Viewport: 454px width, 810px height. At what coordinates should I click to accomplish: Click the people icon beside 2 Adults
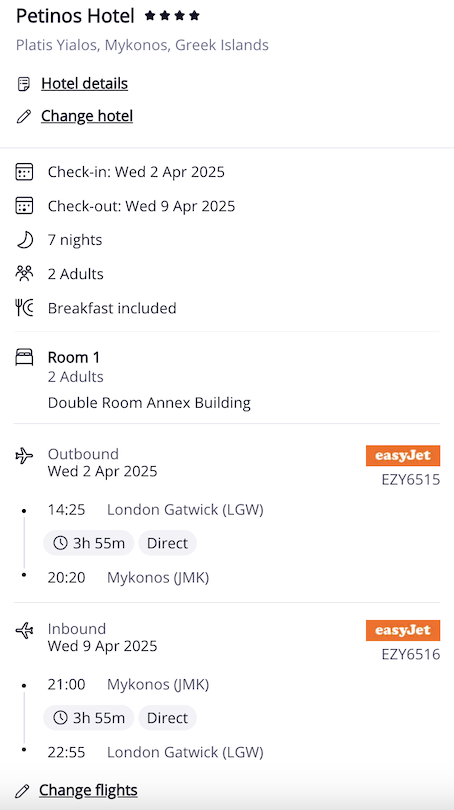point(24,274)
